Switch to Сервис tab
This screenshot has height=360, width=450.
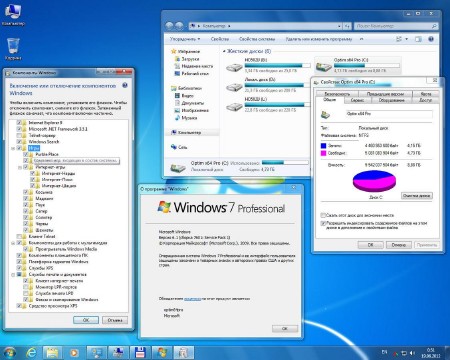coord(357,100)
